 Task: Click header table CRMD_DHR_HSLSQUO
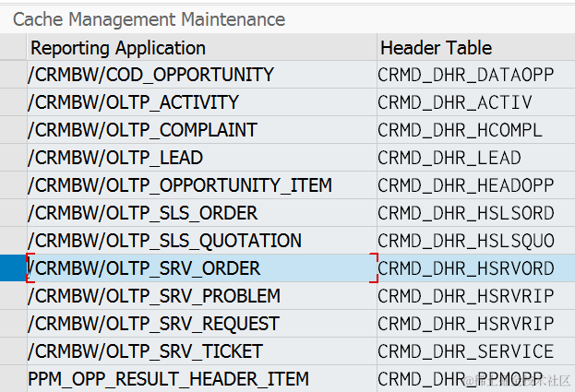(x=476, y=241)
